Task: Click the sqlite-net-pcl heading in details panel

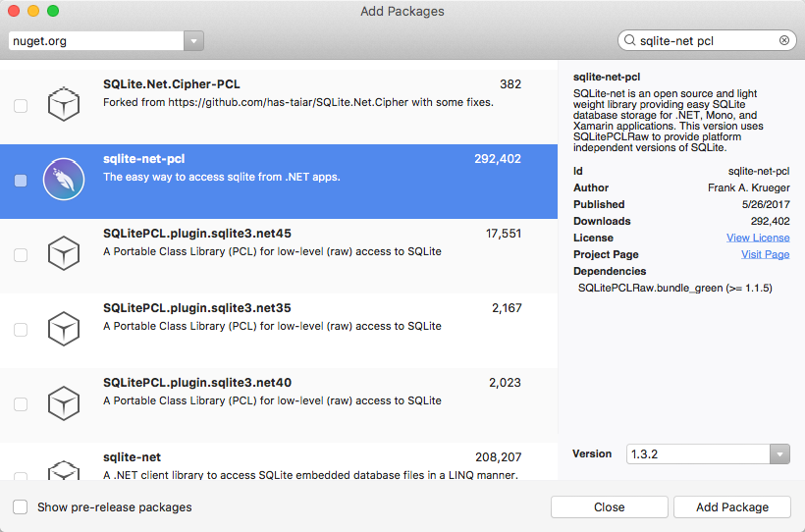Action: point(607,77)
